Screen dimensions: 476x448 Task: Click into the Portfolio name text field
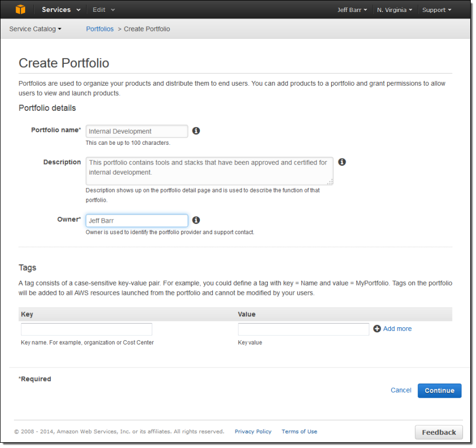click(137, 131)
